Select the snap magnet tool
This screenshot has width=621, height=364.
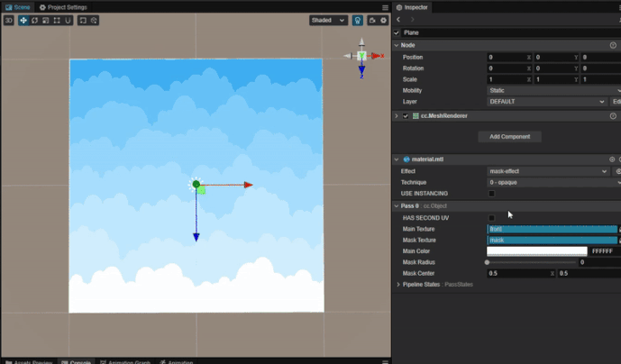coord(68,20)
